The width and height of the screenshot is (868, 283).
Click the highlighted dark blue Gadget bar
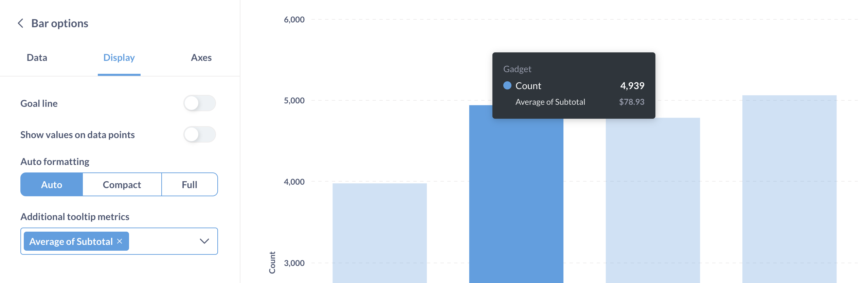click(516, 204)
